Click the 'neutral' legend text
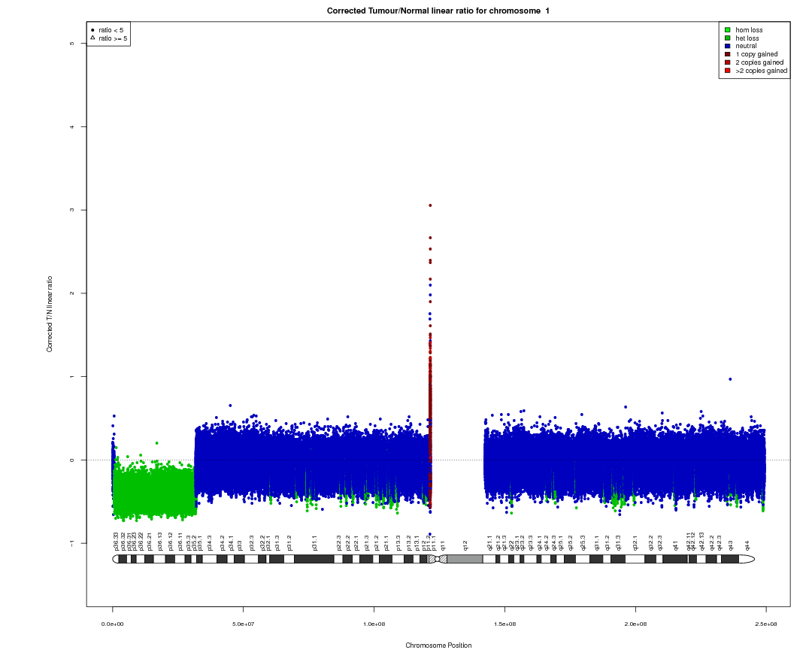 [x=747, y=46]
